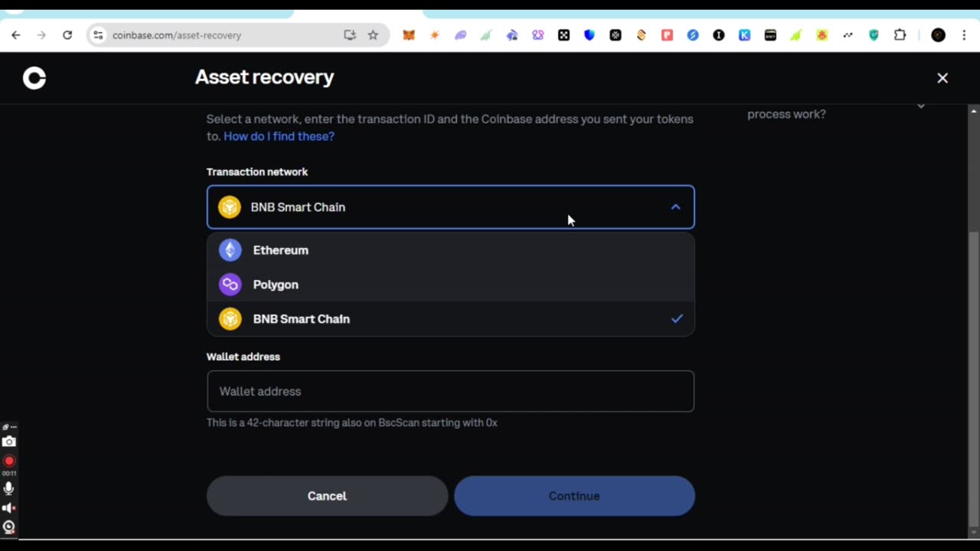Click the green shield extension icon

[874, 35]
